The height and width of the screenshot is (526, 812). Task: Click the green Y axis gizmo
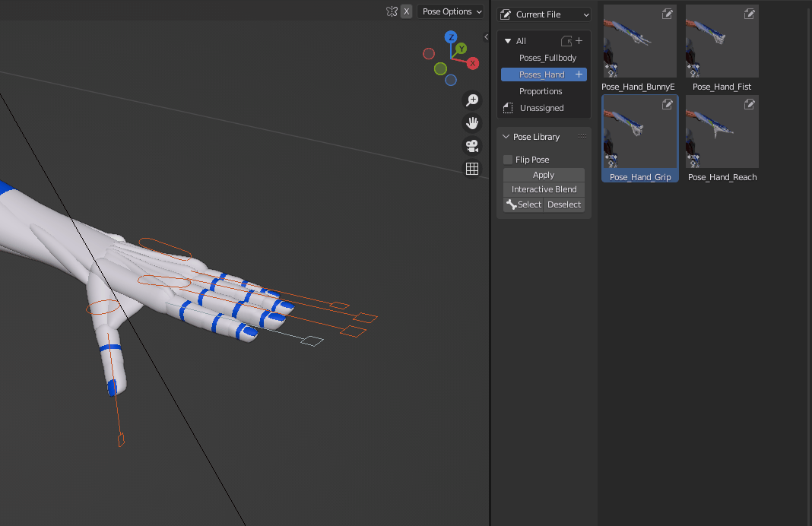pyautogui.click(x=461, y=49)
